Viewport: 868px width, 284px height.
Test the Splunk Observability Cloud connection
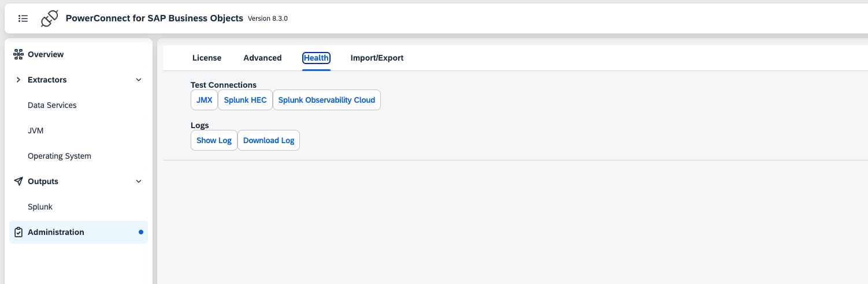(327, 100)
